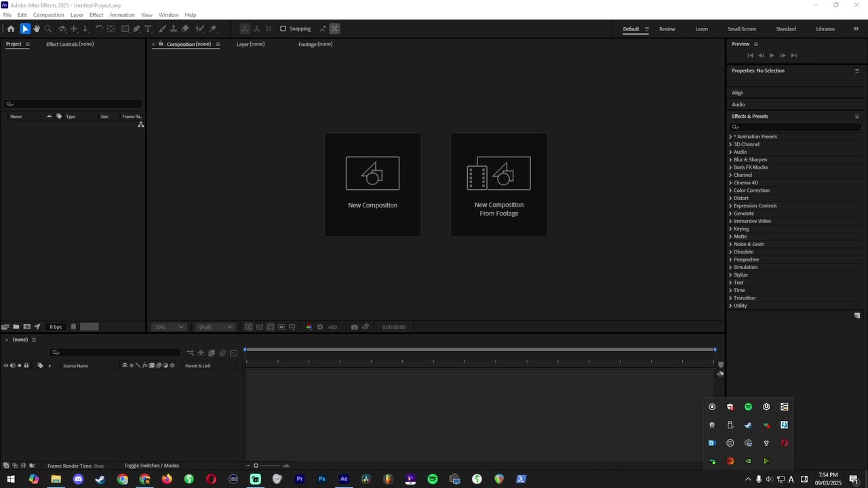
Task: Click the snapshot camera icon in viewer
Action: (x=354, y=327)
